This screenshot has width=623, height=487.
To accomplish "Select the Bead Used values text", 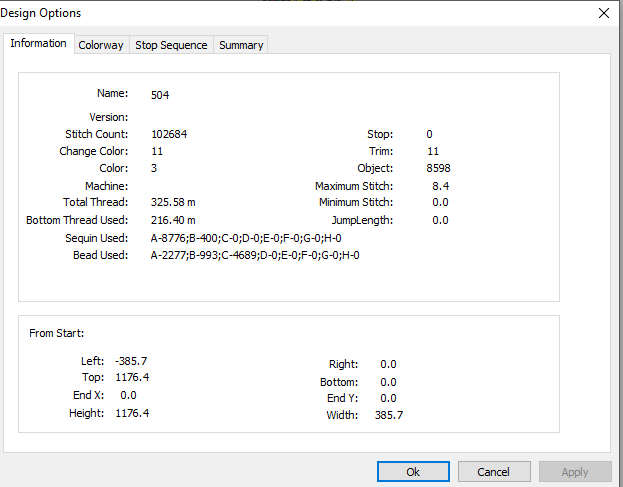I will (x=255, y=255).
